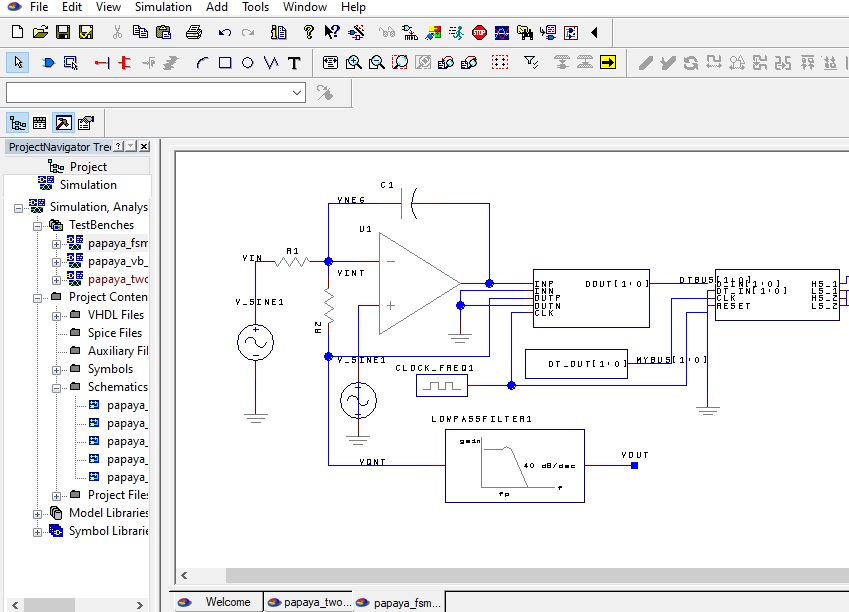Switch to the papaya_two document tab

(x=309, y=602)
